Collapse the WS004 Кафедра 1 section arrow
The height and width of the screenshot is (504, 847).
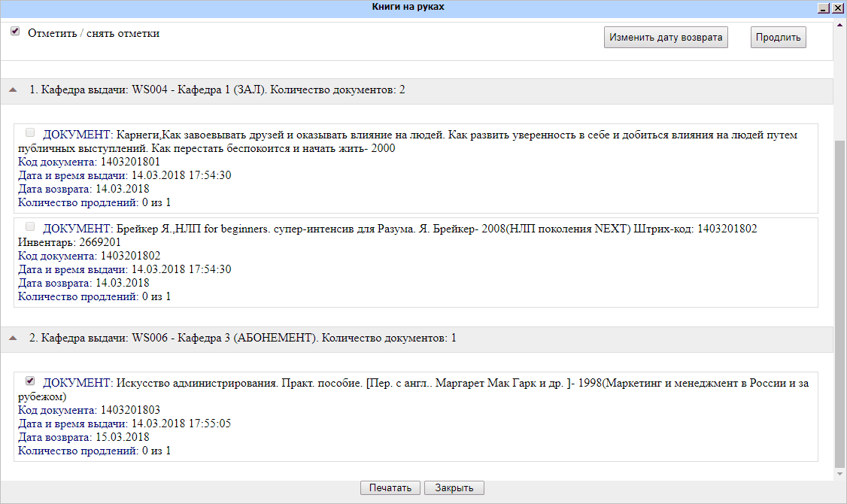(x=12, y=90)
